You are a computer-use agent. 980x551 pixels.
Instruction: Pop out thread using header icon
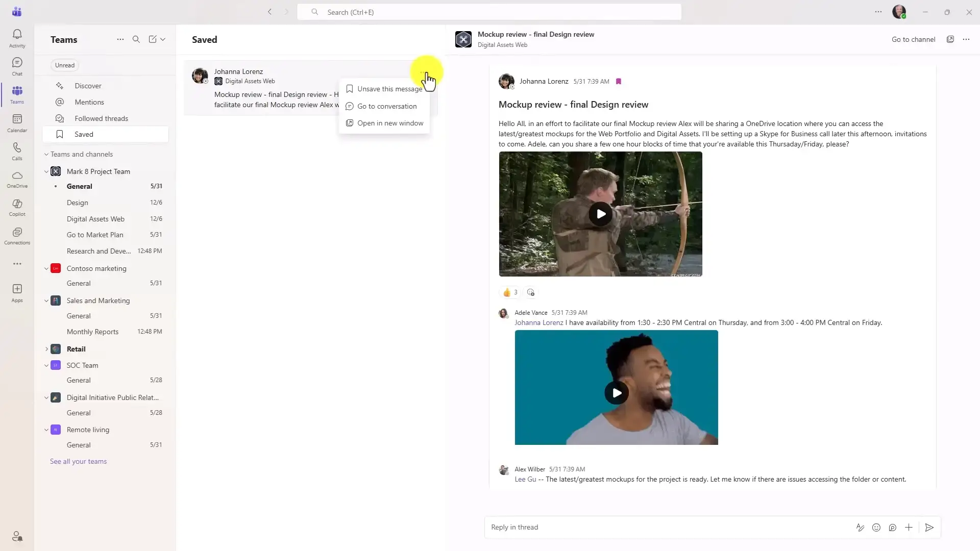950,39
